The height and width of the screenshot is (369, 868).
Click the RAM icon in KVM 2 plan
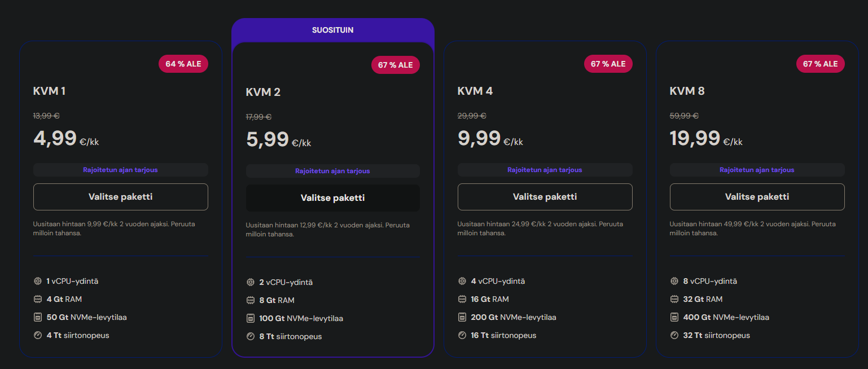click(251, 300)
